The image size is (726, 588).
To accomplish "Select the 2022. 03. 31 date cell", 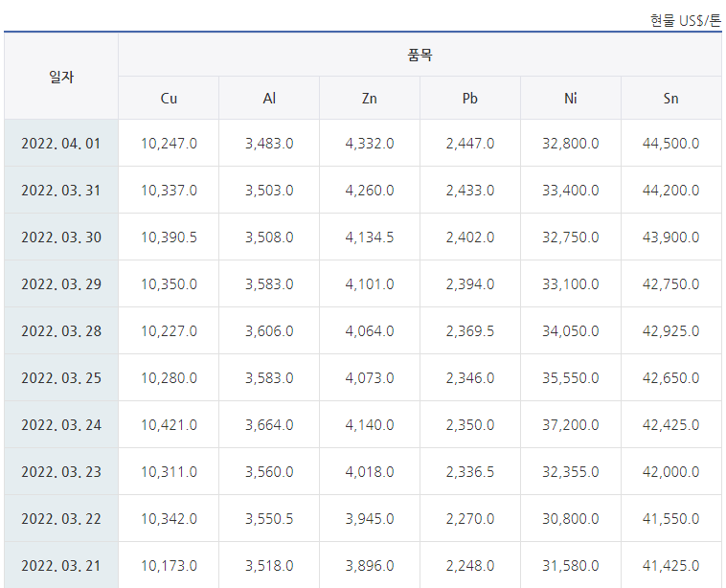I will (61, 191).
